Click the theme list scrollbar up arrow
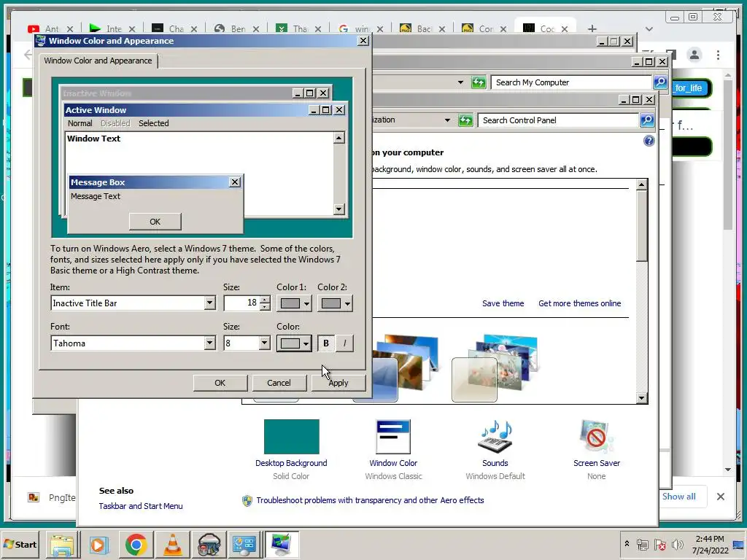747x560 pixels. point(642,184)
